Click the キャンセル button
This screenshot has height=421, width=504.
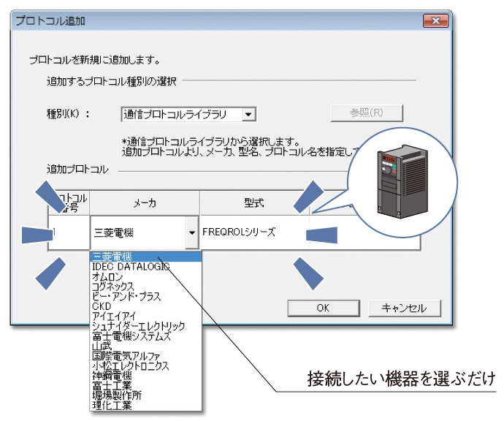pyautogui.click(x=403, y=308)
